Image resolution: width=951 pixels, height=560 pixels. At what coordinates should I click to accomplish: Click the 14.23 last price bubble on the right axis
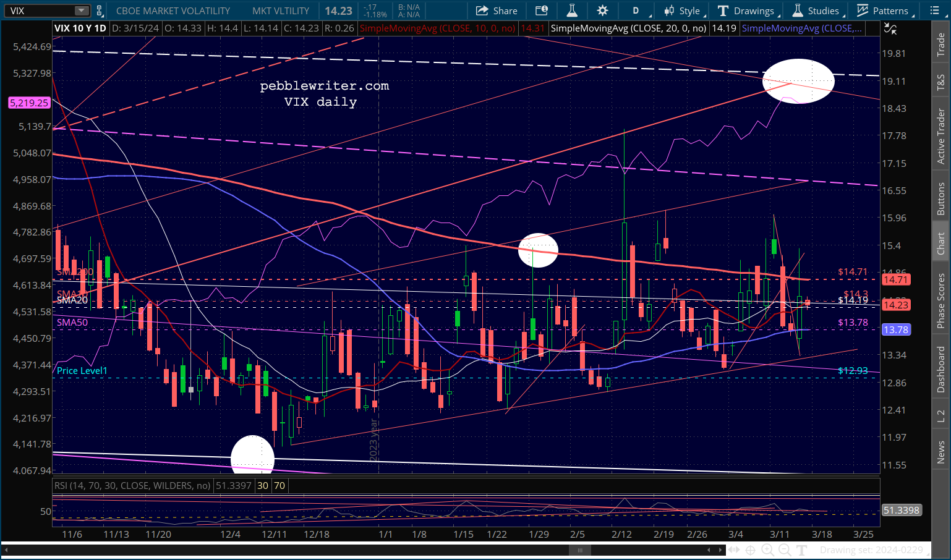pos(895,305)
